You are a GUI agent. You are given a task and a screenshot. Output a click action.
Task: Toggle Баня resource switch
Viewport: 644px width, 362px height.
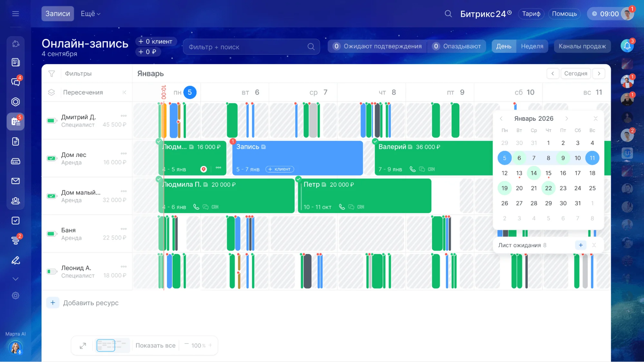click(52, 234)
